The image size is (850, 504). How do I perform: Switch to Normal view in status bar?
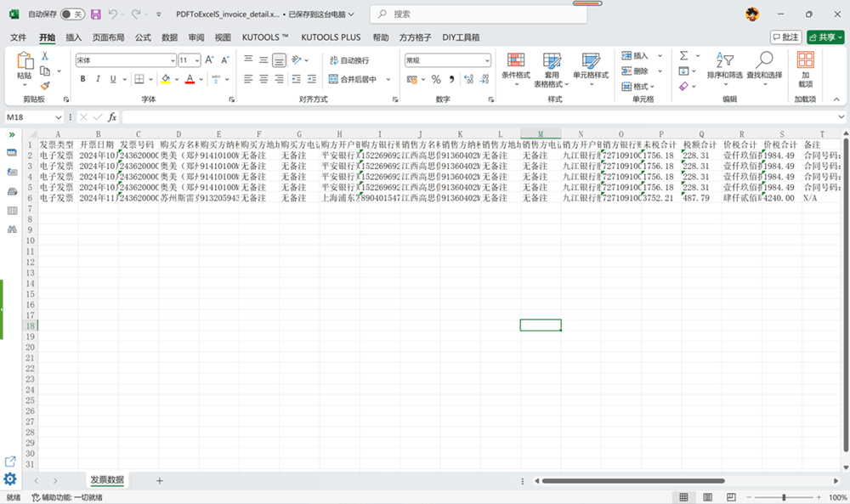683,497
